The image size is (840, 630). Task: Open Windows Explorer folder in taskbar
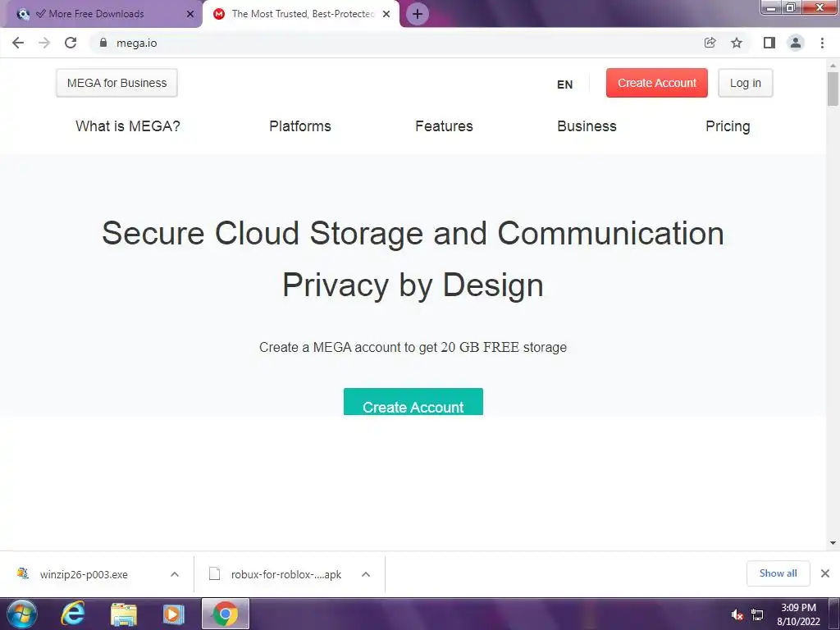[x=124, y=614]
